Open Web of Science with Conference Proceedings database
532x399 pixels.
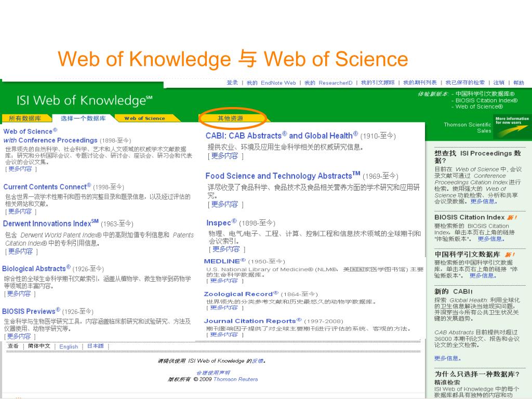[50, 136]
